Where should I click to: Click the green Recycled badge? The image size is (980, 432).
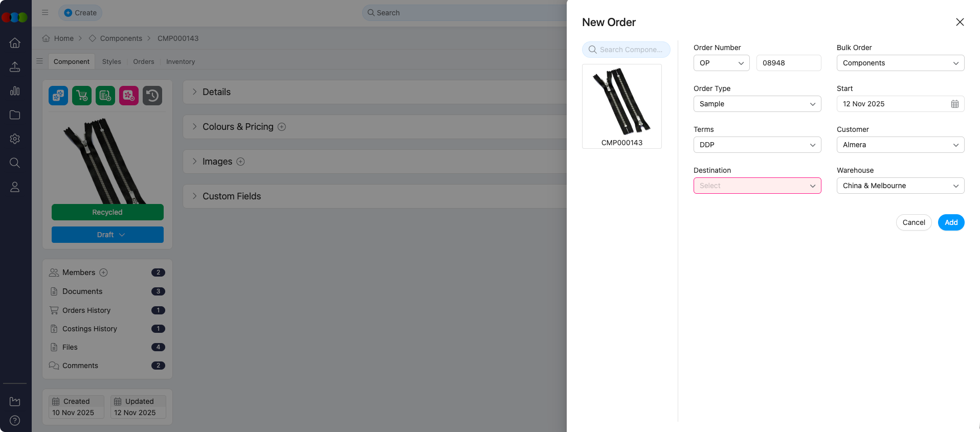point(107,212)
